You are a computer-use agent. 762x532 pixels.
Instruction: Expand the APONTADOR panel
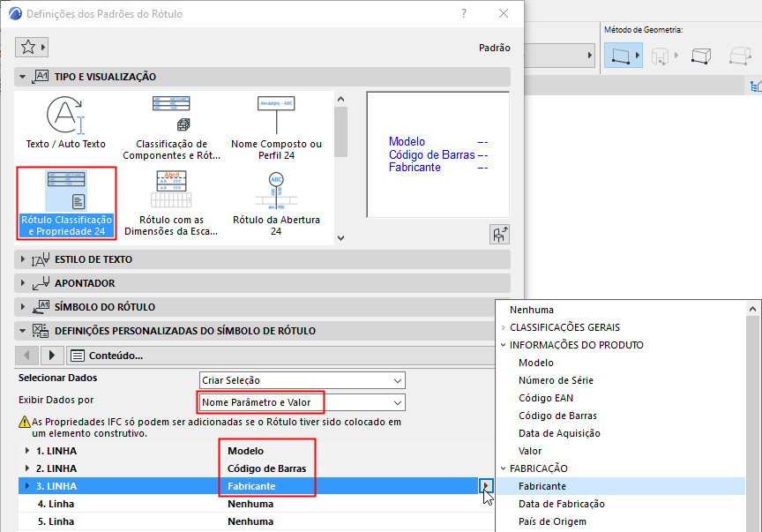coord(22,283)
